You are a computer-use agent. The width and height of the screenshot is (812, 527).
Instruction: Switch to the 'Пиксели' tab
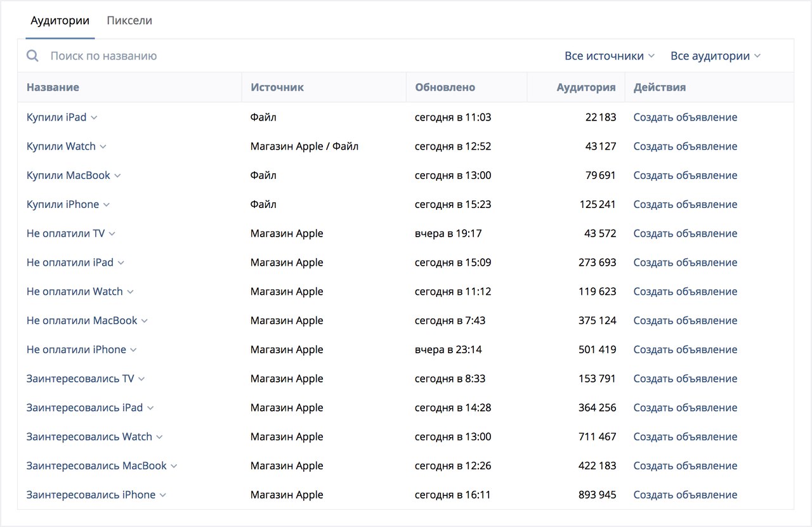[129, 20]
